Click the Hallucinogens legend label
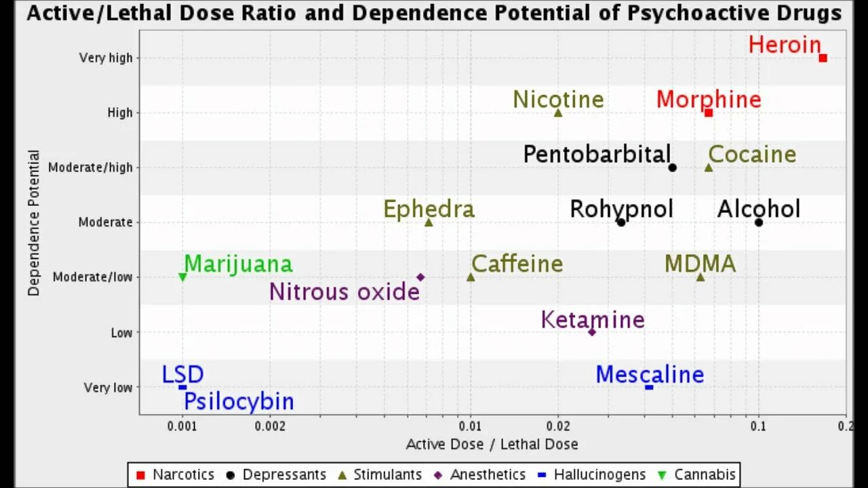The image size is (868, 488). [x=600, y=475]
